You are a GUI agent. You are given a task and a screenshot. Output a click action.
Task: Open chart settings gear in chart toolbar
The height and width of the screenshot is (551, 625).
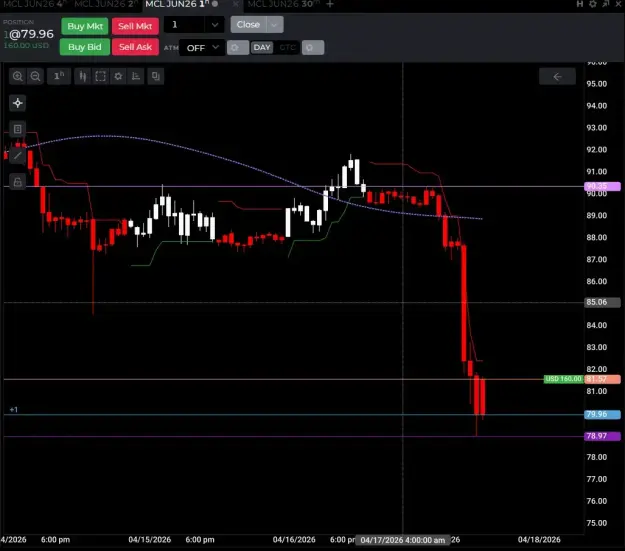coord(118,76)
